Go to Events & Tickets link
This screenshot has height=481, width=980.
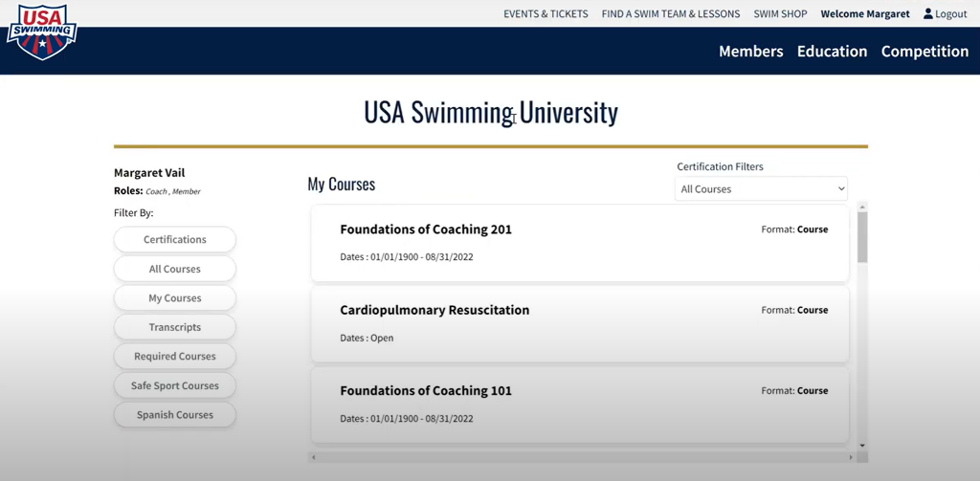[x=546, y=14]
